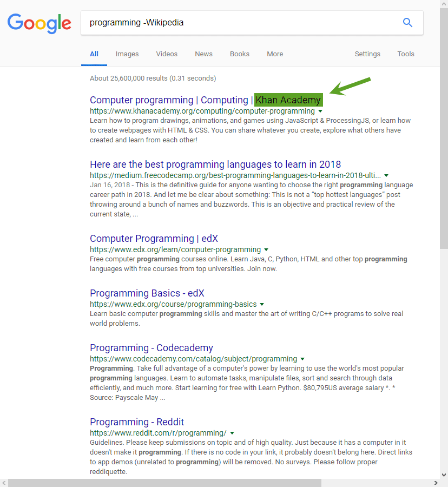The image size is (448, 487).
Task: Switch to the Videos tab
Action: pos(167,54)
